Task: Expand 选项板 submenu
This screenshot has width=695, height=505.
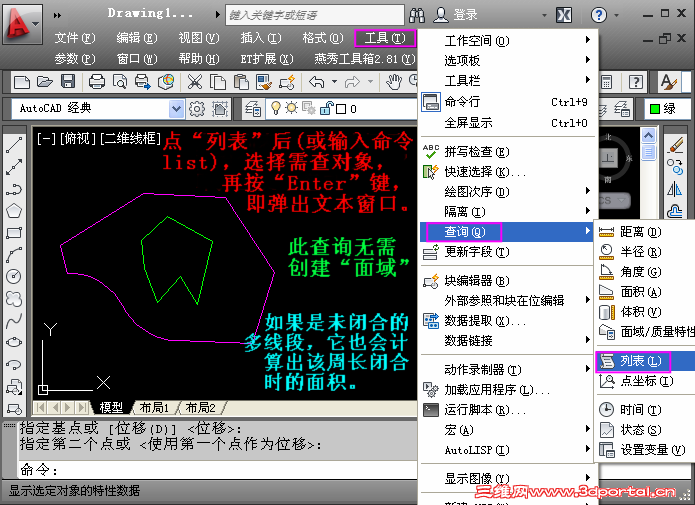Action: tap(508, 60)
